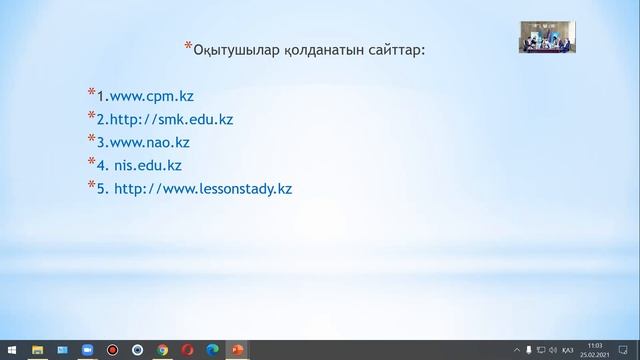The image size is (640, 360).
Task: Click the webcam video thumbnail
Action: (547, 37)
